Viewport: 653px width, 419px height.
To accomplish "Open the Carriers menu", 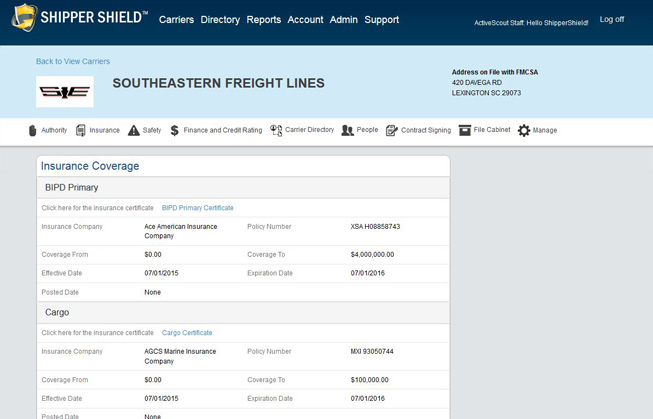I will pos(176,20).
